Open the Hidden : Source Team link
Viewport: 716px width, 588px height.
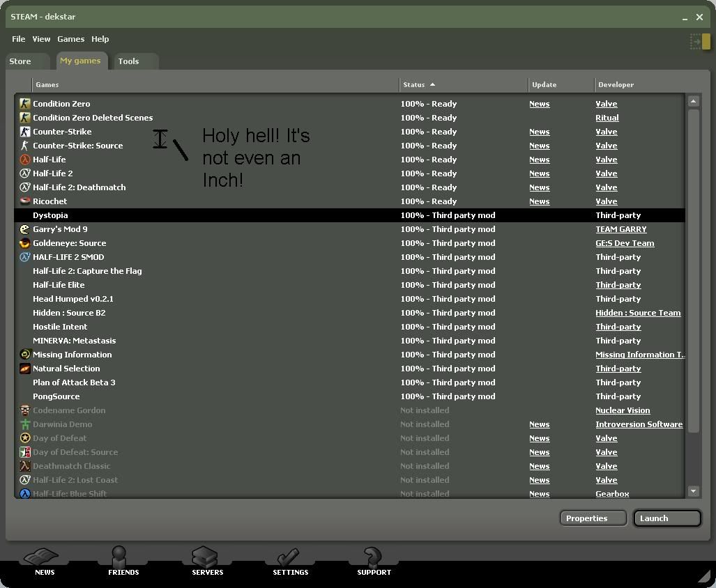638,313
